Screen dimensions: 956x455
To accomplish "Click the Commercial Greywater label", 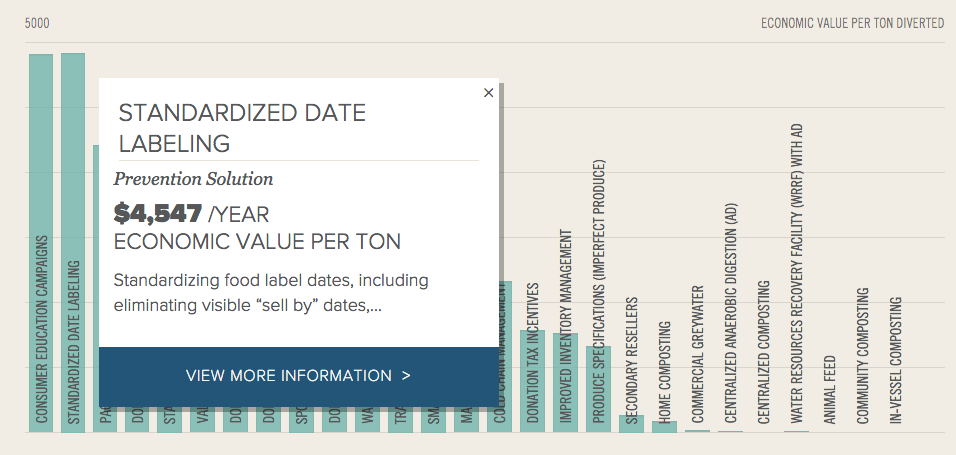I will (x=697, y=354).
